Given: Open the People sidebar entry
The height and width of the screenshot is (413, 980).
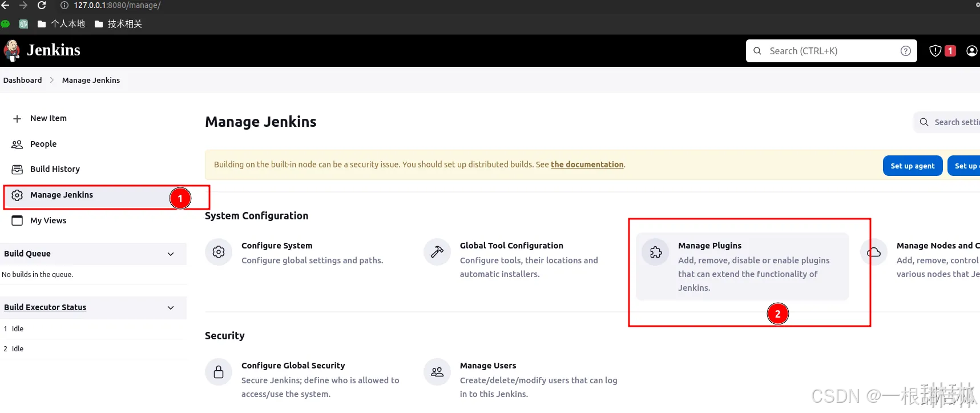Looking at the screenshot, I should (43, 144).
